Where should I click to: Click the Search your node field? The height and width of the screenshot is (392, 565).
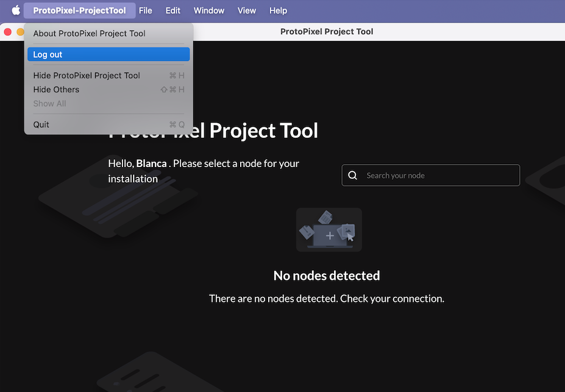click(x=430, y=176)
